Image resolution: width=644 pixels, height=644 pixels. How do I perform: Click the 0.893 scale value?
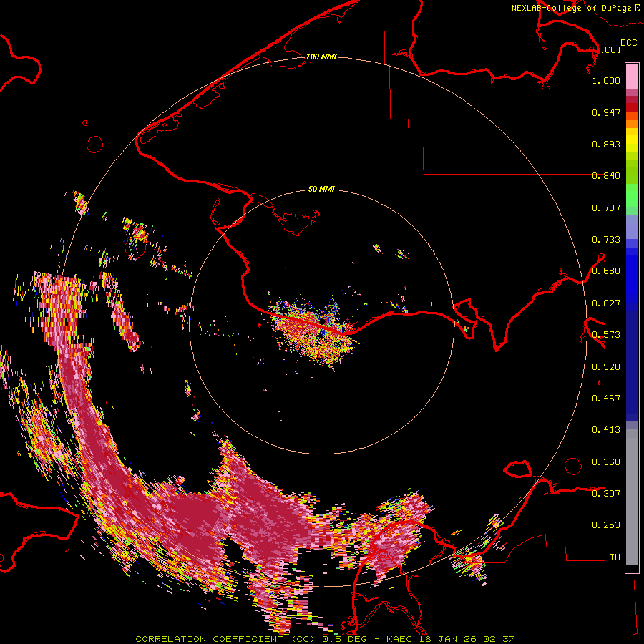(606, 144)
